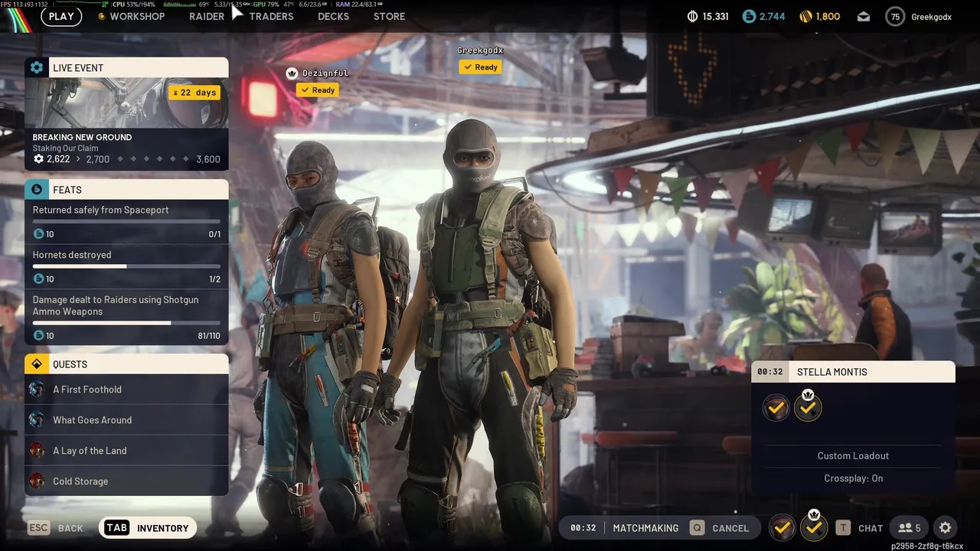Click the Cold Storage quest giver icon
This screenshot has height=551, width=980.
[37, 481]
